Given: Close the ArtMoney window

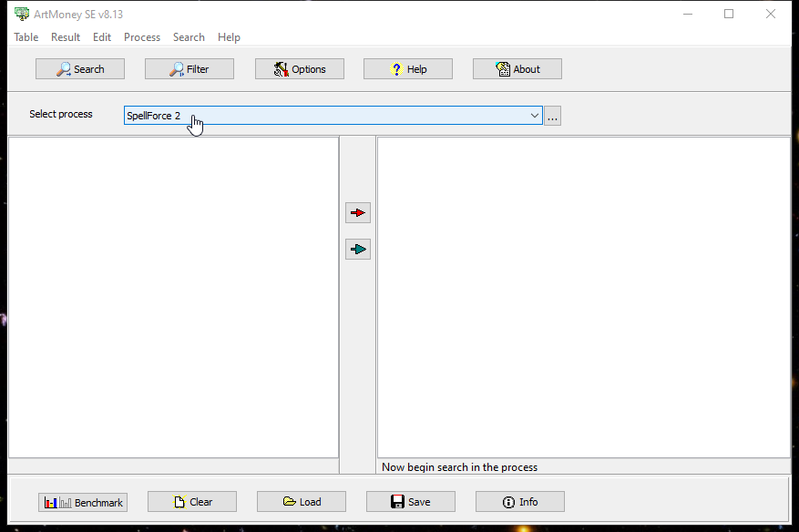Looking at the screenshot, I should point(771,14).
